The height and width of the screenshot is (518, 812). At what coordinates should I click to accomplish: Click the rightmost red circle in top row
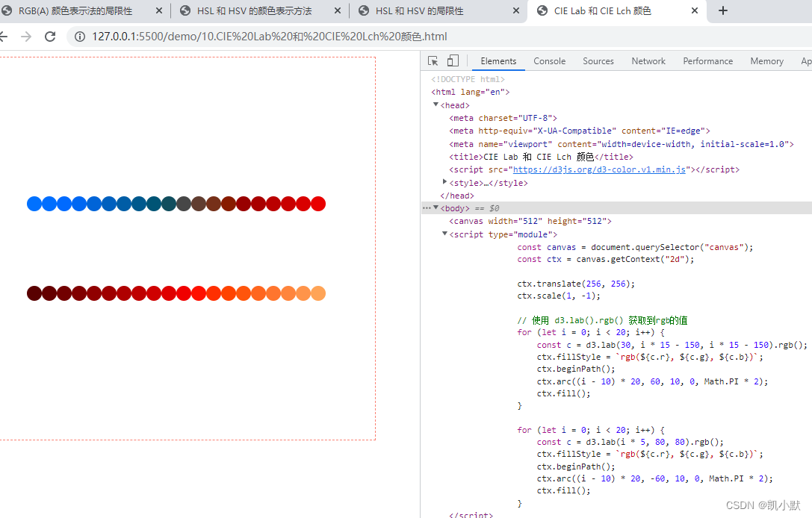318,204
